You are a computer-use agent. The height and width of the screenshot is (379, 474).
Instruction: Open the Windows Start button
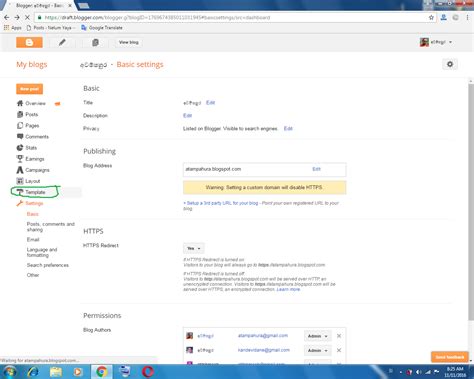[10, 371]
